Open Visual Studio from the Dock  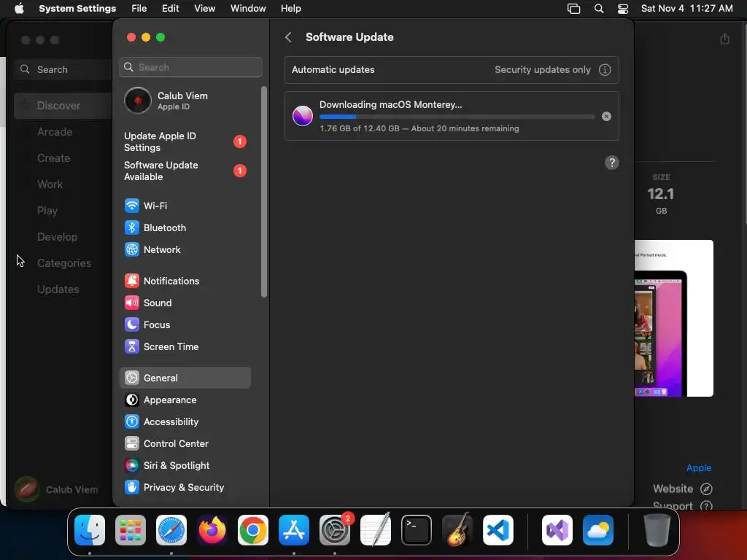coord(557,530)
